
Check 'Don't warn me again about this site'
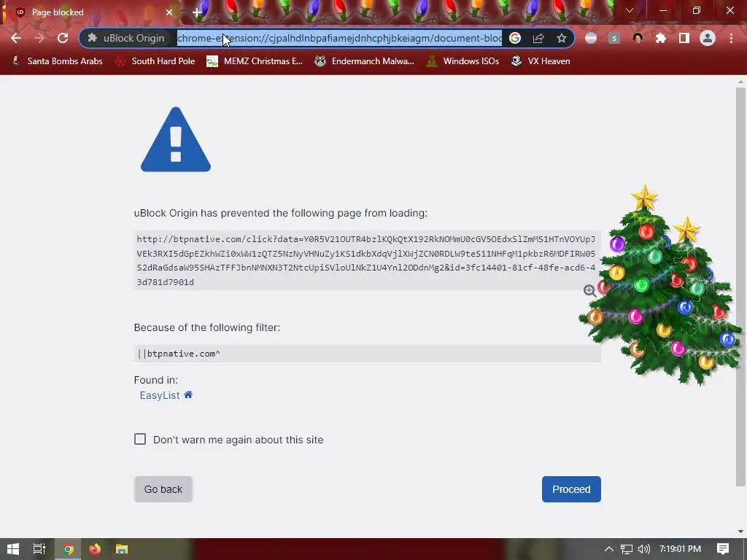(x=140, y=439)
